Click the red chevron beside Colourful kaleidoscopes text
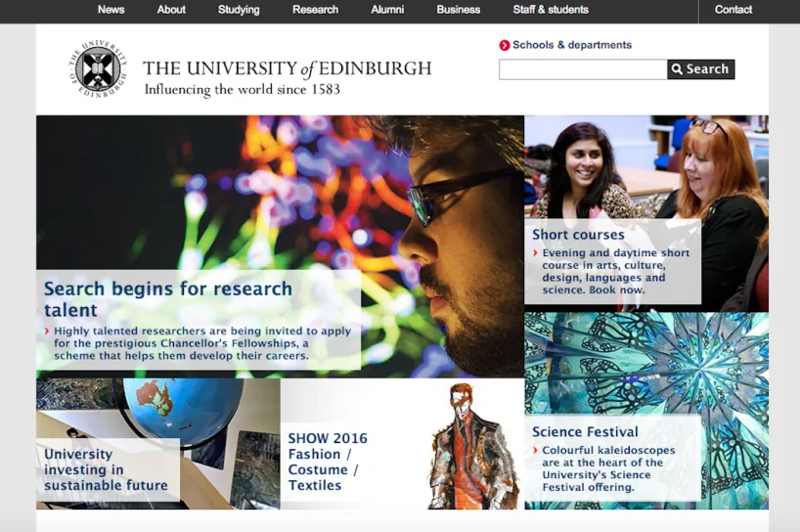Image resolution: width=800 pixels, height=532 pixels. pos(535,451)
